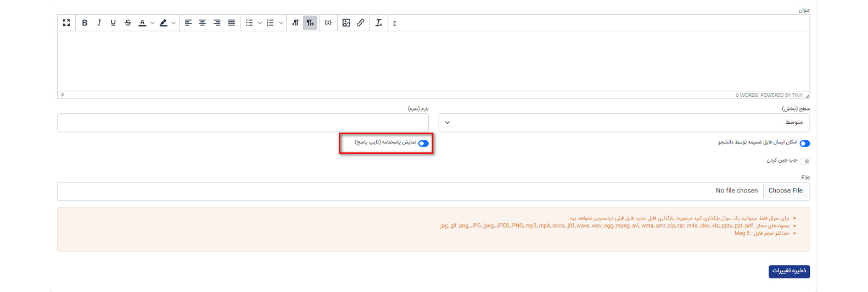
Task: Click the text color (A) icon
Action: 142,23
